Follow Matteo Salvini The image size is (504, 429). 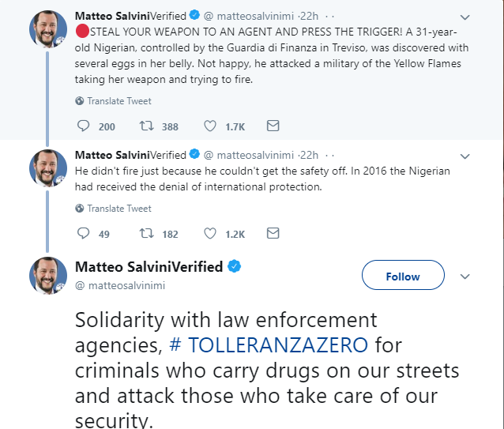(403, 277)
